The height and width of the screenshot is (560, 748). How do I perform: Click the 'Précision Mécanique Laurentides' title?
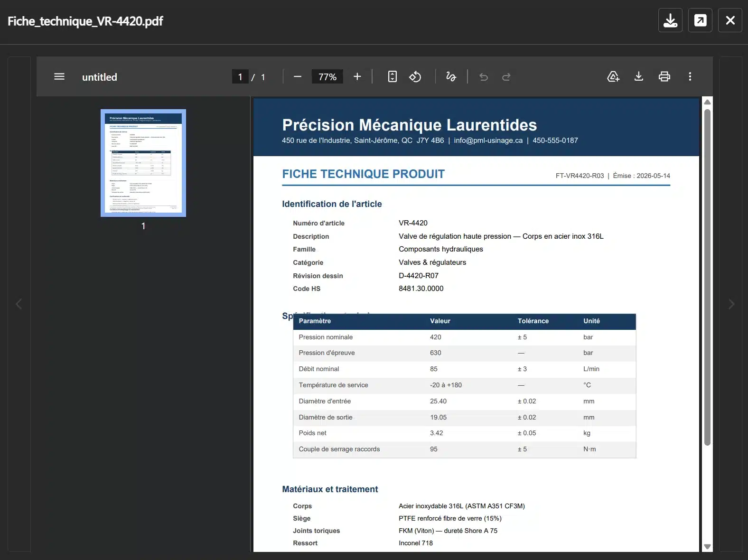coord(410,125)
